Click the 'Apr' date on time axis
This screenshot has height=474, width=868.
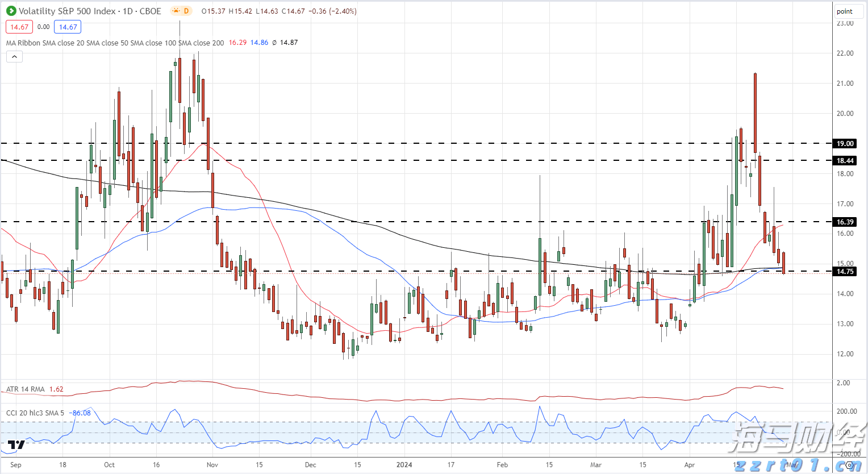[x=690, y=465]
